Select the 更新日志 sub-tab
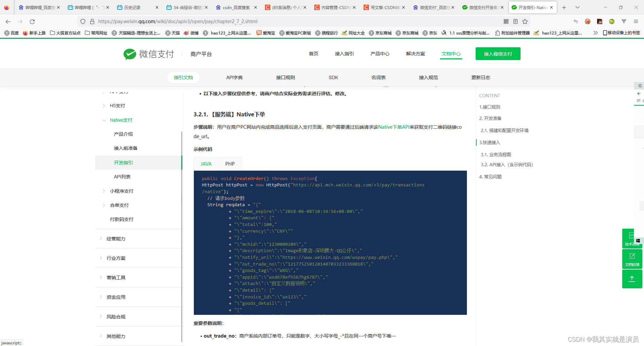Screen dimensions: 644x346 pyautogui.click(x=481, y=77)
